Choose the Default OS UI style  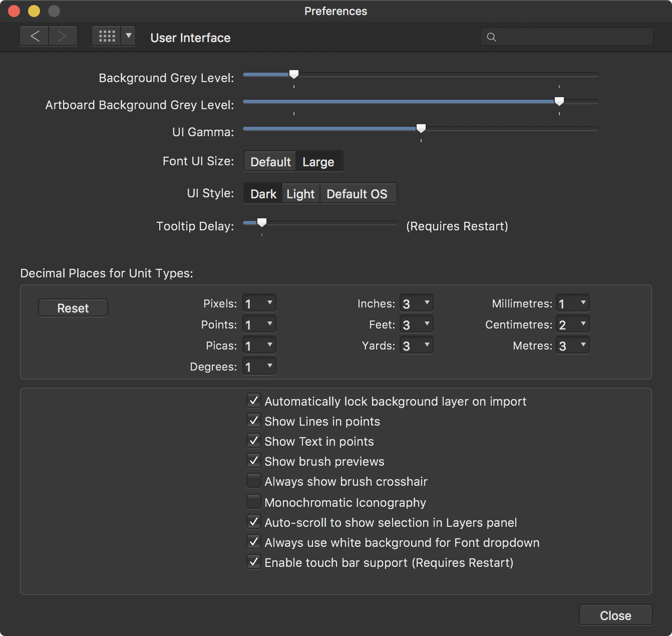click(x=357, y=194)
